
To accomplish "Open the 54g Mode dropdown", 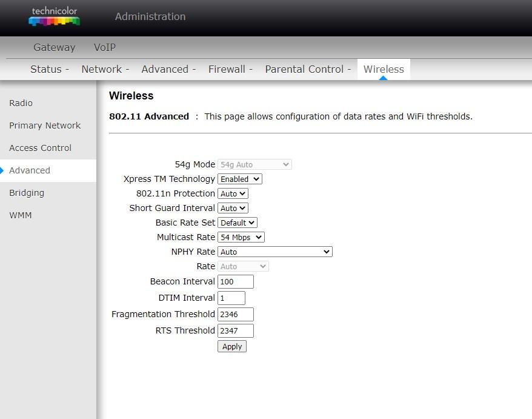I will coord(254,165).
